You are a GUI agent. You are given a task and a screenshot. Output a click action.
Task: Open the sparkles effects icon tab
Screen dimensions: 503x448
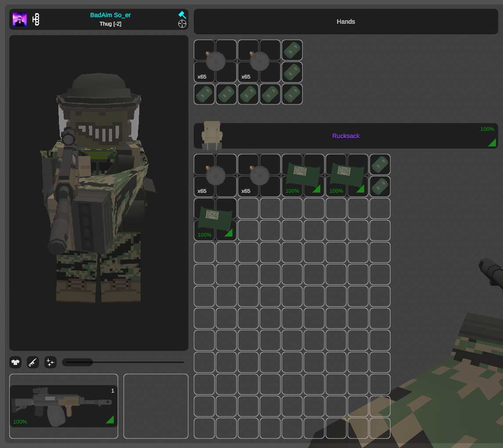(x=51, y=362)
